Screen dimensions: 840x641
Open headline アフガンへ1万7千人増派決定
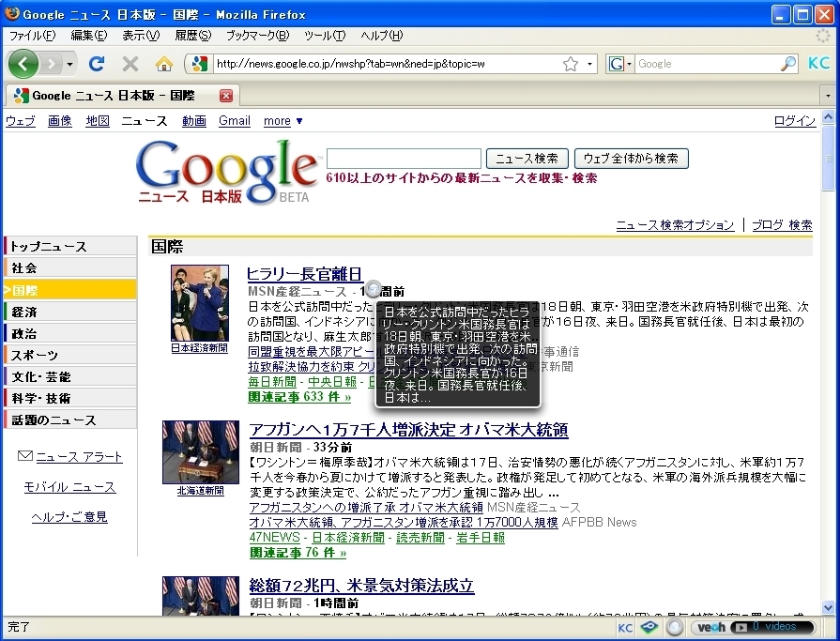click(409, 430)
